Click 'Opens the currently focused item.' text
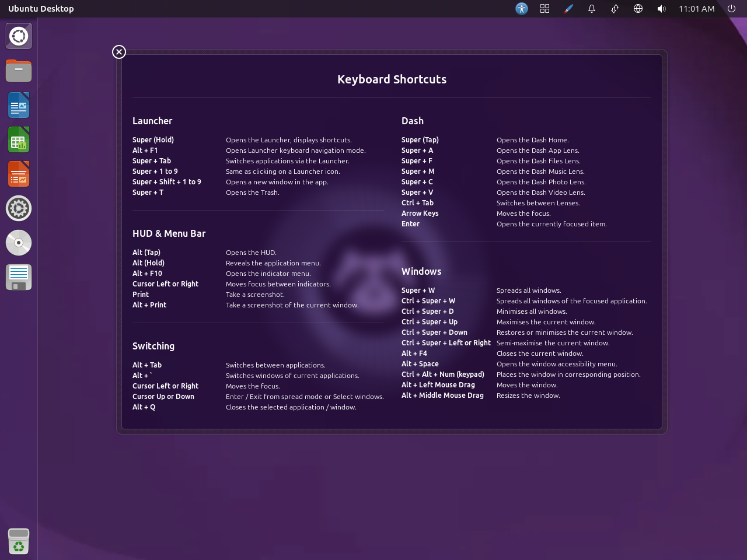This screenshot has height=560, width=747. tap(551, 224)
